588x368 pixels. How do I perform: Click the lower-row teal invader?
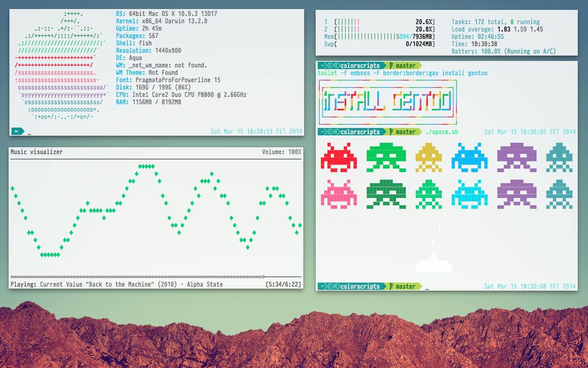pyautogui.click(x=559, y=194)
